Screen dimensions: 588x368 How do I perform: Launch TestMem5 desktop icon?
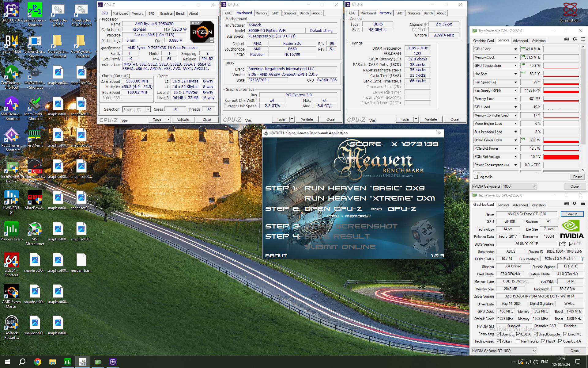coord(35,138)
